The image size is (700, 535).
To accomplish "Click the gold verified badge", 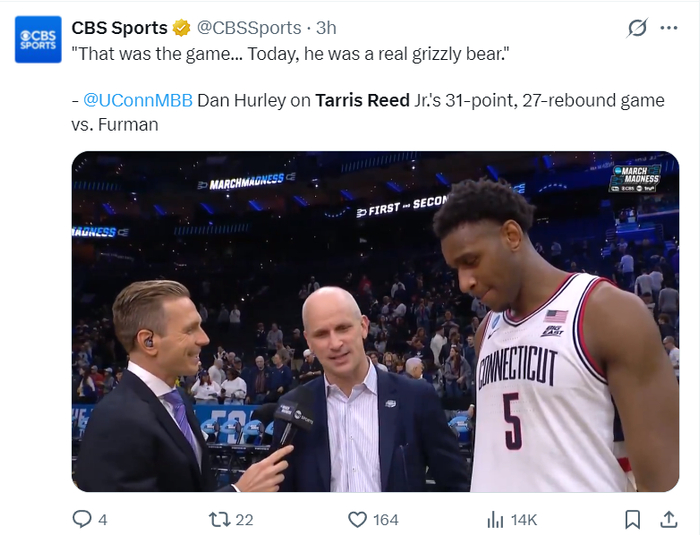I will pyautogui.click(x=181, y=27).
